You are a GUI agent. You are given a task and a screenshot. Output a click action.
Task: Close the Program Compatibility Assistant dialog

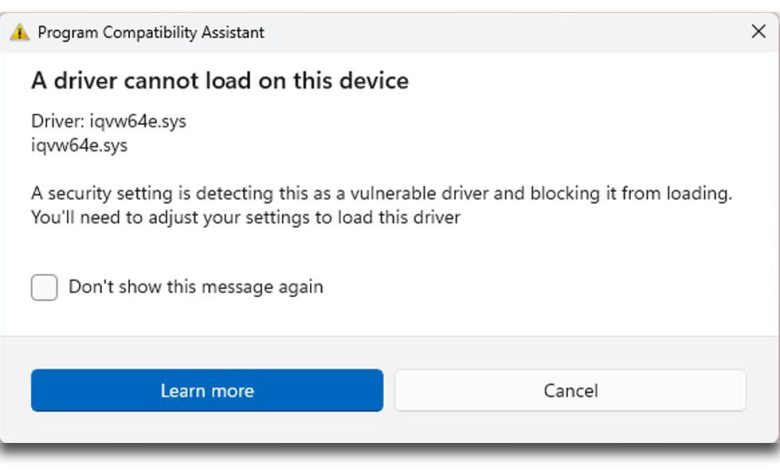point(758,32)
